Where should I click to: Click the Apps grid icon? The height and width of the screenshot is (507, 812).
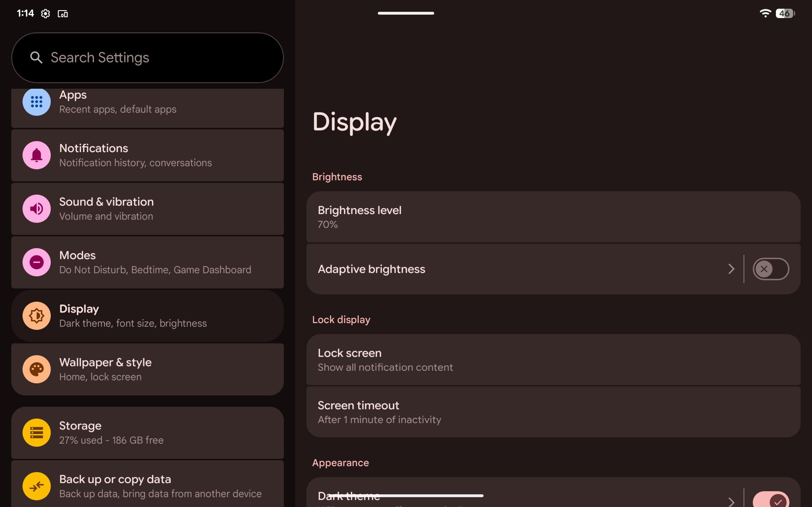(36, 102)
